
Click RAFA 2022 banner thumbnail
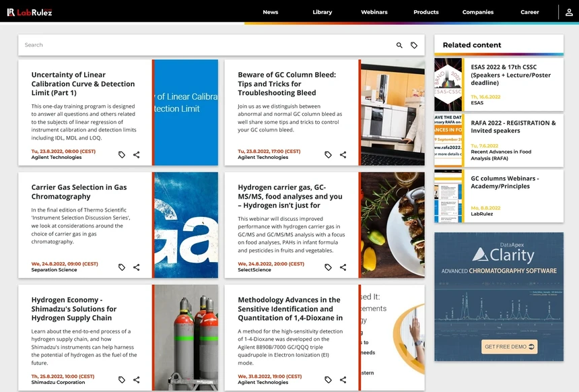448,140
